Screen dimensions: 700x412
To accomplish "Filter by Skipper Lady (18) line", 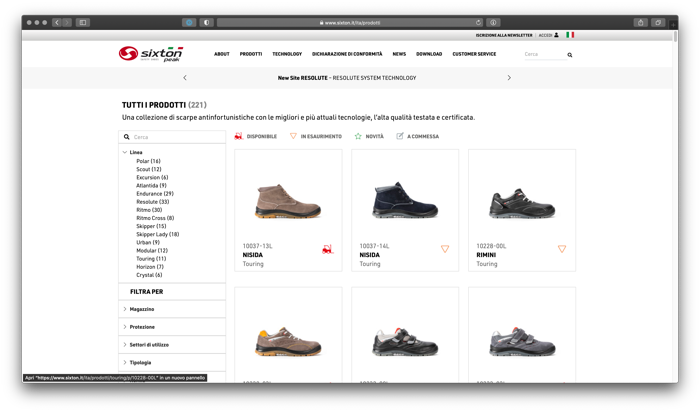I will pos(158,234).
